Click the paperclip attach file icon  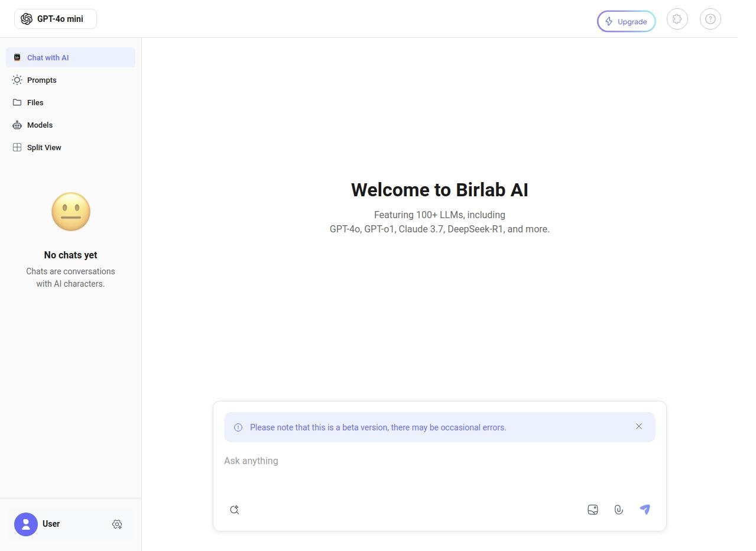coord(618,510)
